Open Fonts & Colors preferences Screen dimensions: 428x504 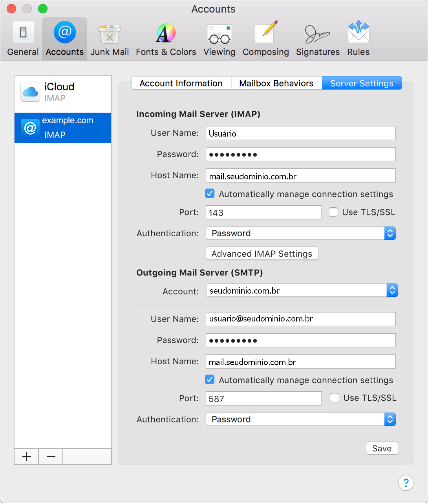(166, 39)
